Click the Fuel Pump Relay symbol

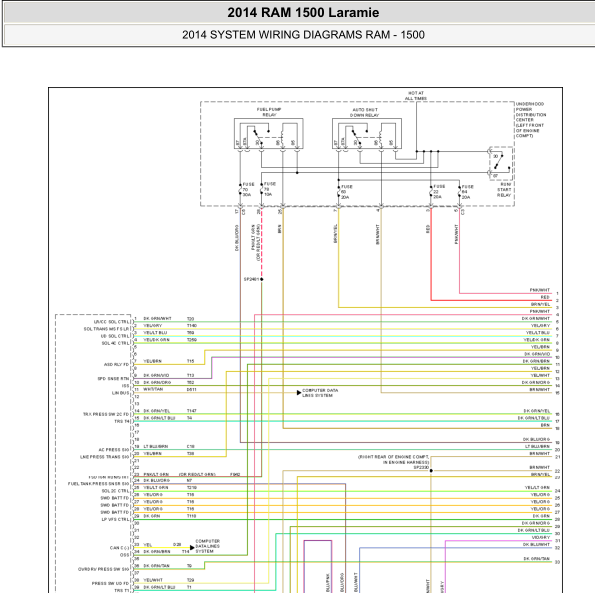click(x=269, y=133)
